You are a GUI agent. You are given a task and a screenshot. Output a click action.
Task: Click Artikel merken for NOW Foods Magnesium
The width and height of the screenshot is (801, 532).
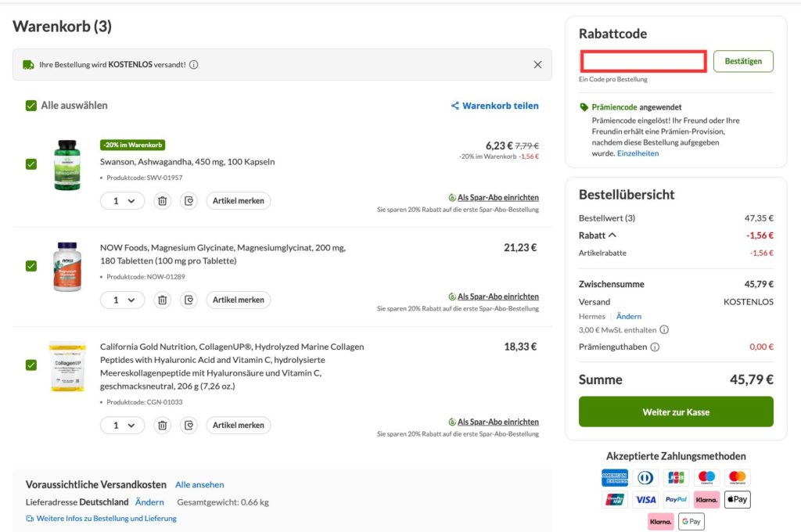(x=239, y=300)
